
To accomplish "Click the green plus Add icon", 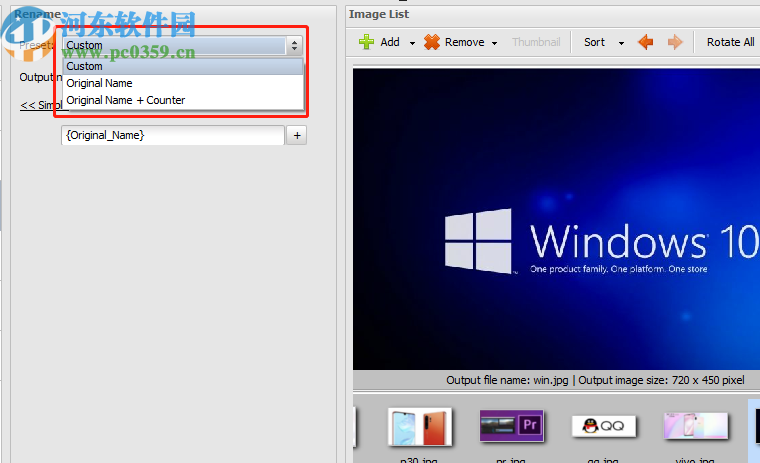I will (366, 42).
